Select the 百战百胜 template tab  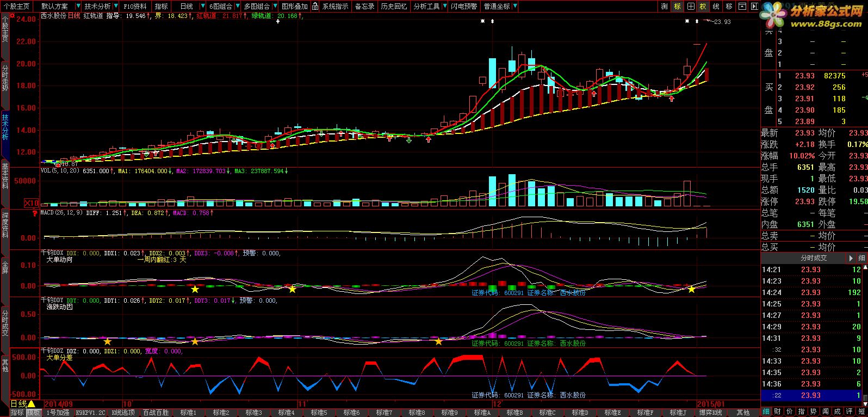156,413
